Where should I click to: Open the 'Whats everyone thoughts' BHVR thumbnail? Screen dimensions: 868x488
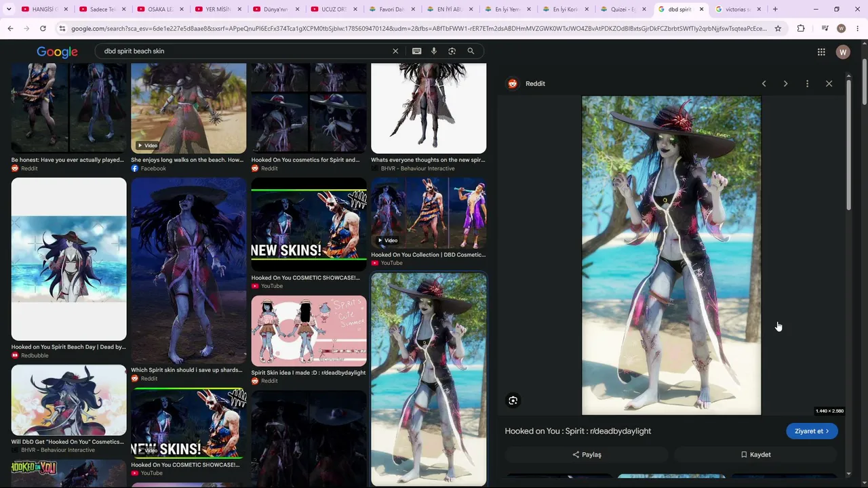point(429,108)
